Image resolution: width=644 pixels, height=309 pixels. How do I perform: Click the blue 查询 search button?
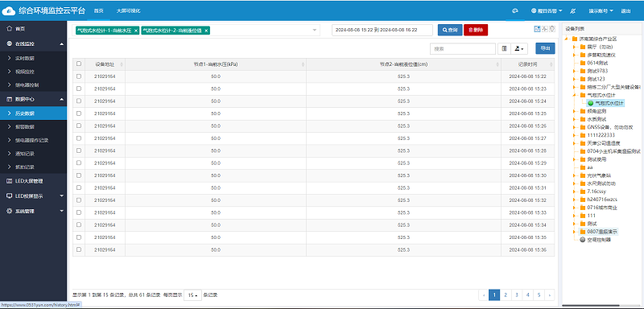450,30
